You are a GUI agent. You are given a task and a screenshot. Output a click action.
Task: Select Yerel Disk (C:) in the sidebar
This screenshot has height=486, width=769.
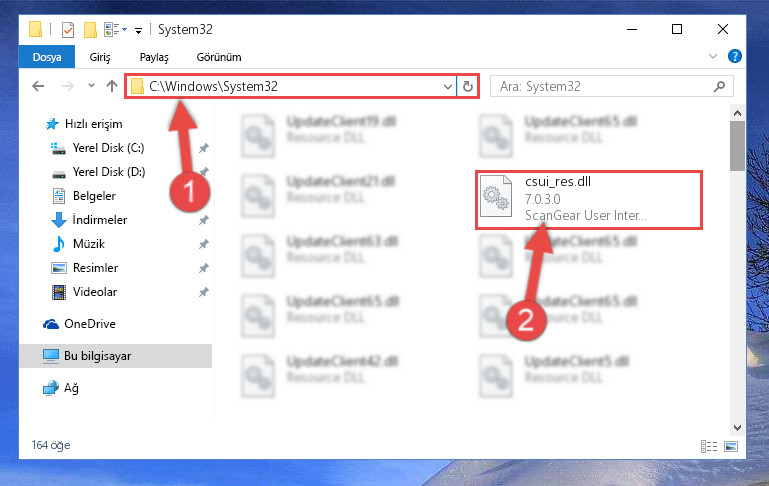click(x=108, y=148)
